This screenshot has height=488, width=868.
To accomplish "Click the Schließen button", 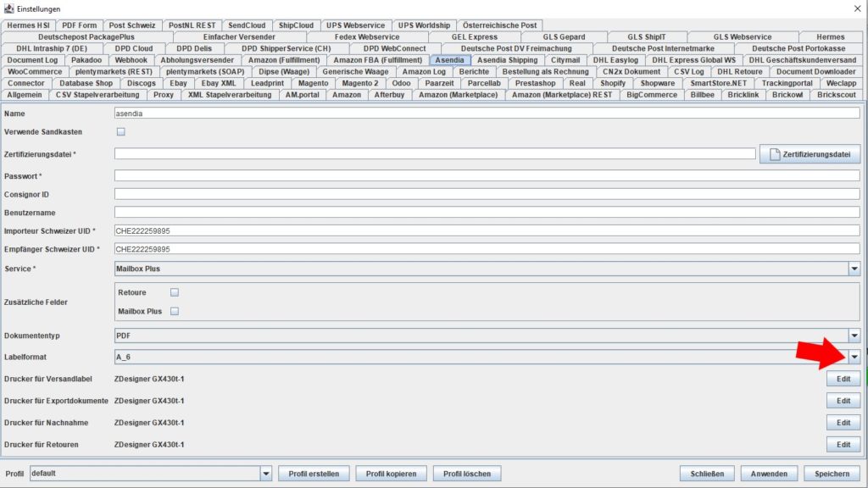I will [x=707, y=474].
